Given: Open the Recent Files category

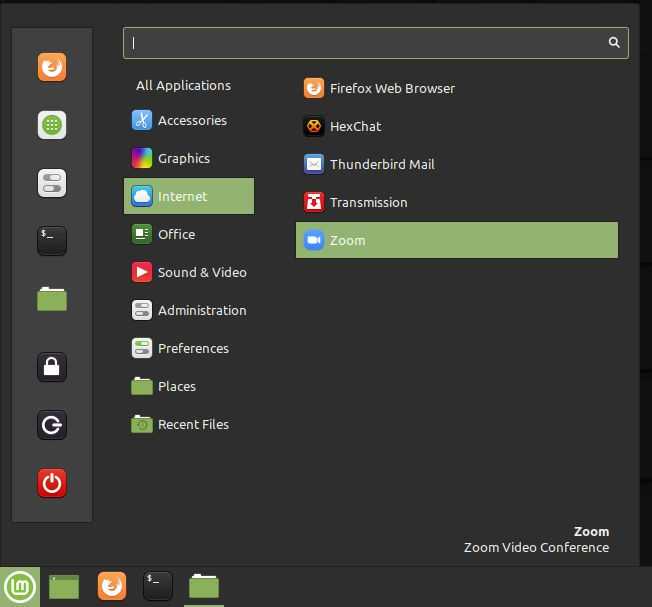Looking at the screenshot, I should tap(189, 424).
